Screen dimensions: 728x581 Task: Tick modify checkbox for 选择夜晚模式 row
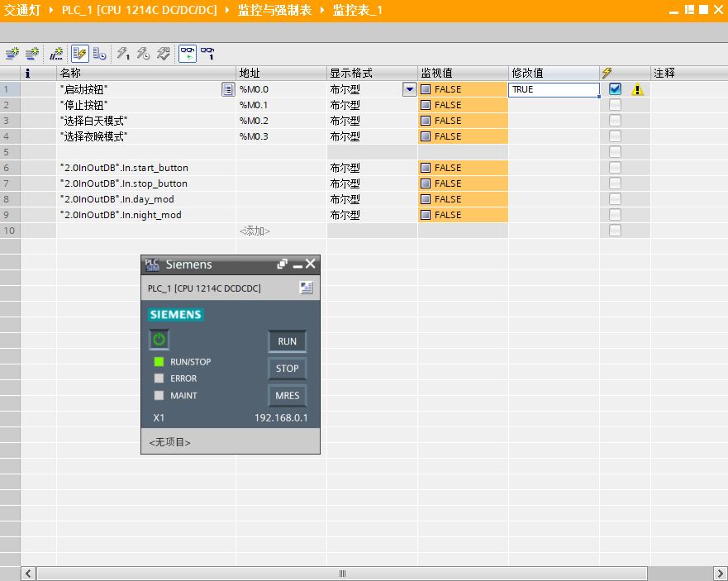pyautogui.click(x=615, y=136)
